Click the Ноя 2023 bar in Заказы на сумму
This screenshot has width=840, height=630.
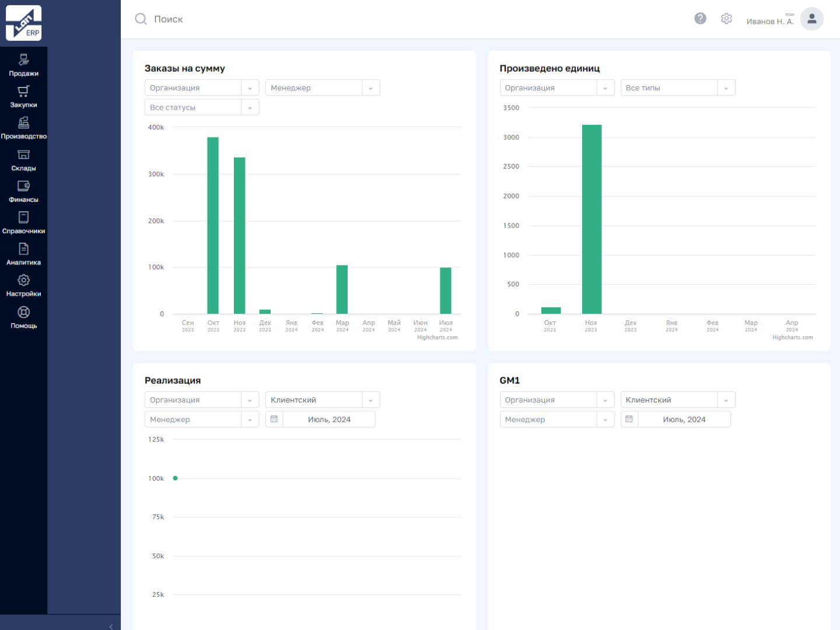click(x=239, y=236)
